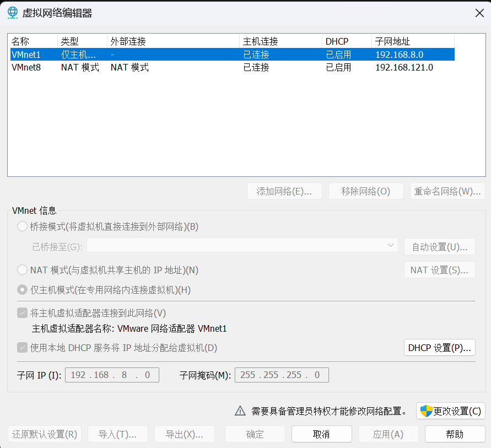The height and width of the screenshot is (448, 491).
Task: Click VMnet1 type 仅主机... cell
Action: point(78,55)
